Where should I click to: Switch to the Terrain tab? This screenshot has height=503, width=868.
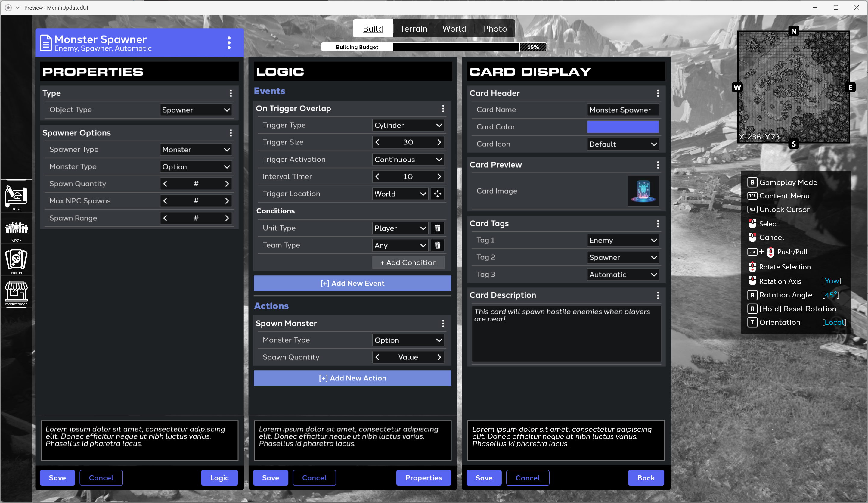(413, 29)
